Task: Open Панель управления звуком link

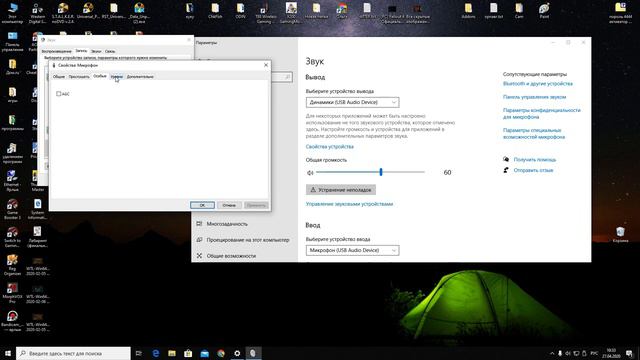Action: [534, 97]
